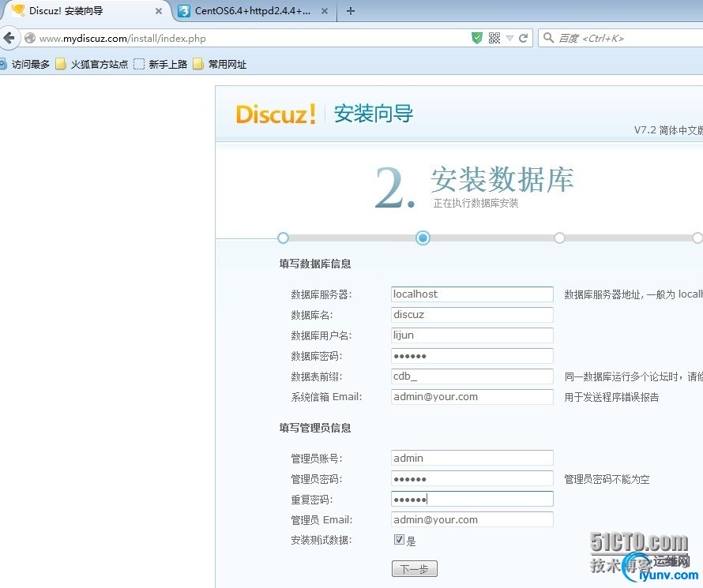Screen dimensions: 703x588
Task: Open the 访问最多 bookmark
Action: (x=24, y=64)
